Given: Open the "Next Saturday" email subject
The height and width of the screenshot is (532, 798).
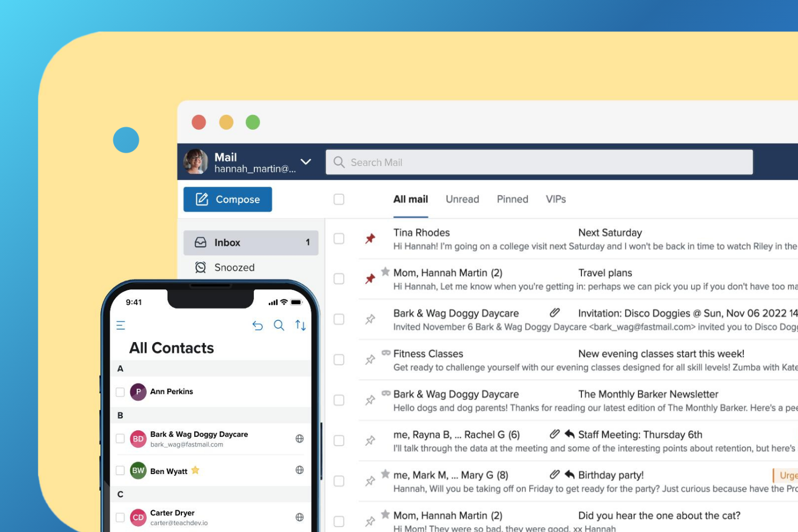Looking at the screenshot, I should (x=610, y=232).
